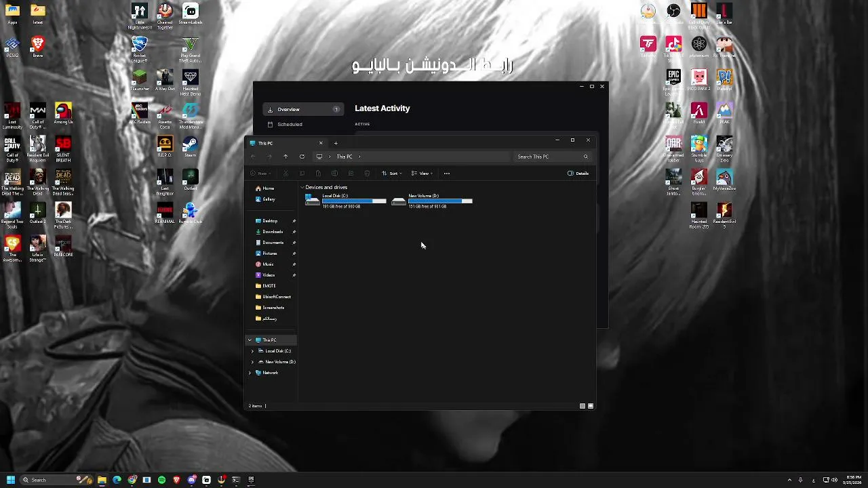Screen dimensions: 868x488
Task: Switch to large thumbnails view at status bar
Action: pos(591,406)
